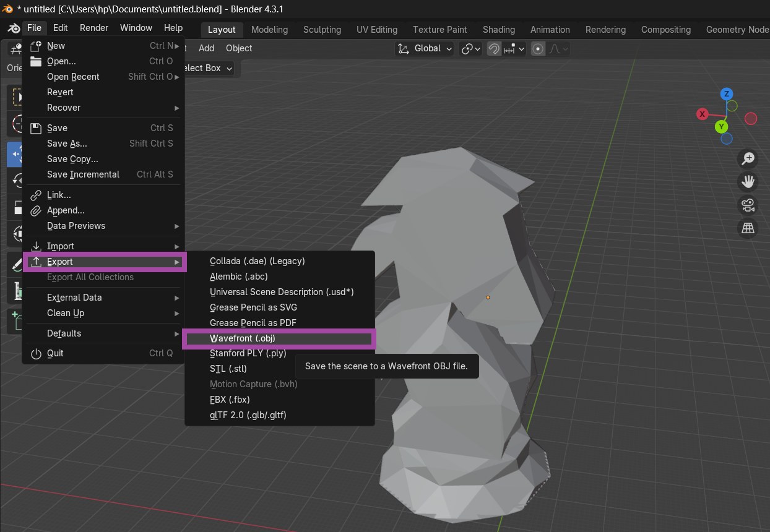
Task: Open the Render menu
Action: pyautogui.click(x=94, y=28)
